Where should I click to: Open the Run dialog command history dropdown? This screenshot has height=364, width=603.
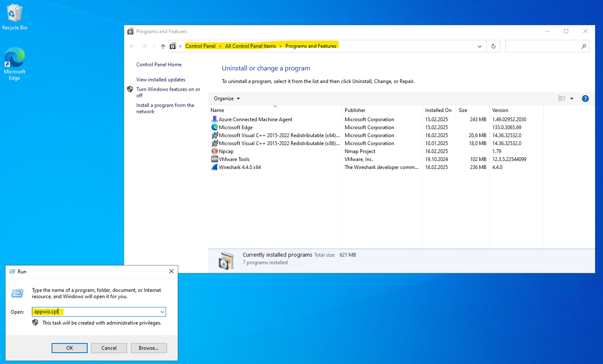tap(162, 312)
